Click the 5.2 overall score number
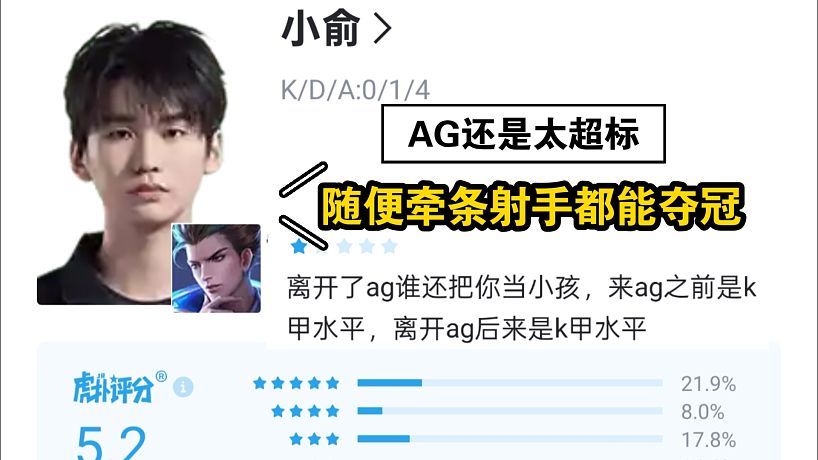This screenshot has width=818, height=460. point(111,443)
